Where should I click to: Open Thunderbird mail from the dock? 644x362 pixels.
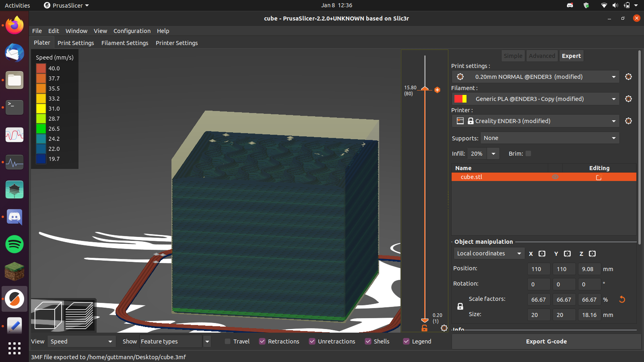click(14, 53)
